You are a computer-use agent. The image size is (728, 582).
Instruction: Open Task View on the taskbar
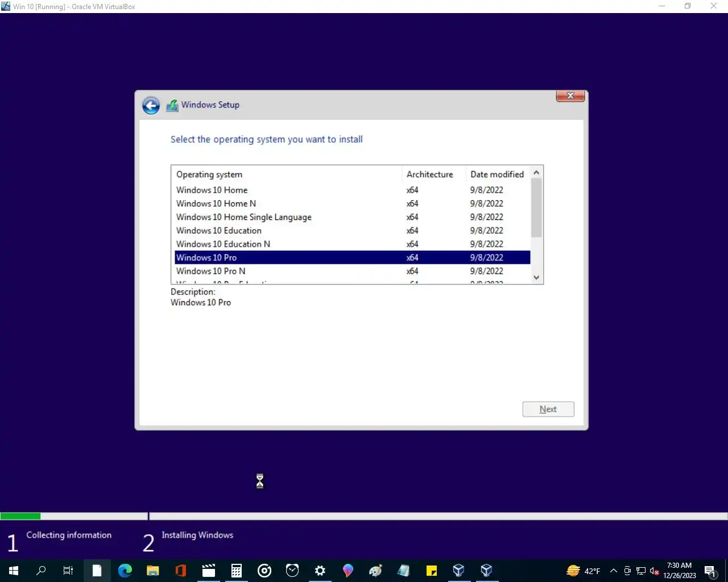coord(68,571)
